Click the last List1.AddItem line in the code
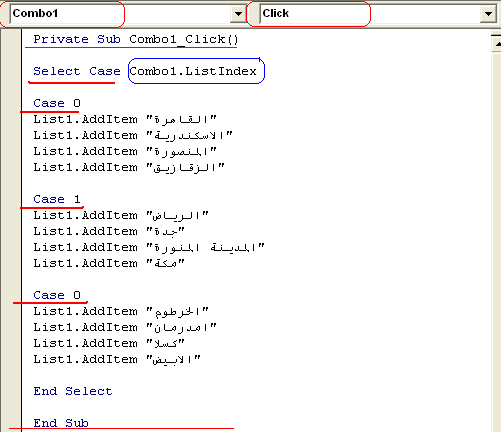The image size is (501, 432). 117,359
